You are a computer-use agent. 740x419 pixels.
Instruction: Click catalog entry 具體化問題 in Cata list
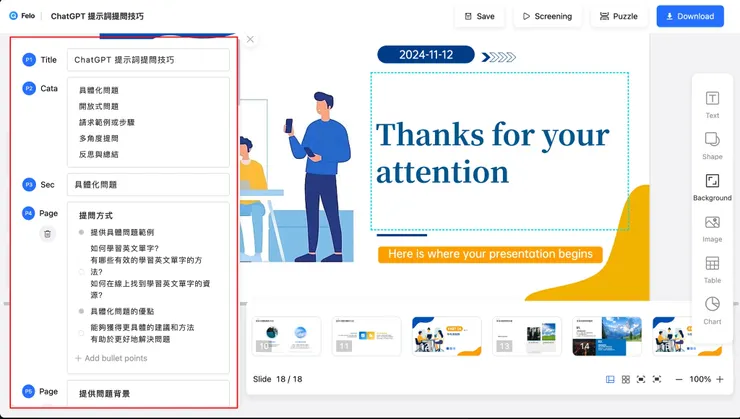[99, 90]
